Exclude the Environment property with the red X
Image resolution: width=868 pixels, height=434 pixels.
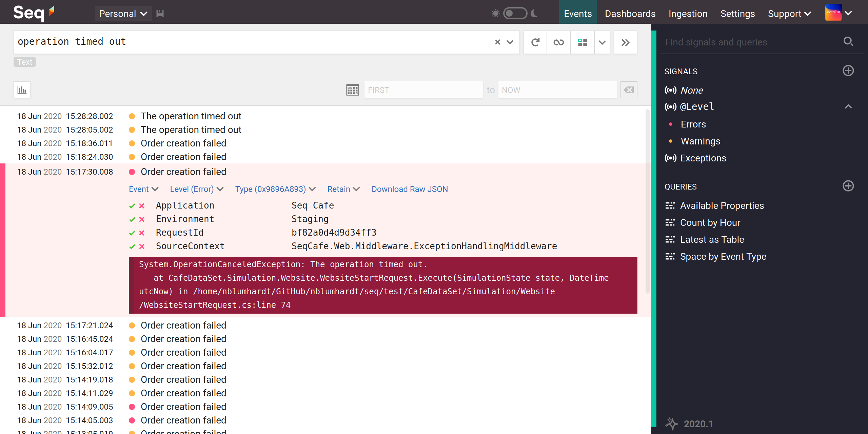[142, 219]
